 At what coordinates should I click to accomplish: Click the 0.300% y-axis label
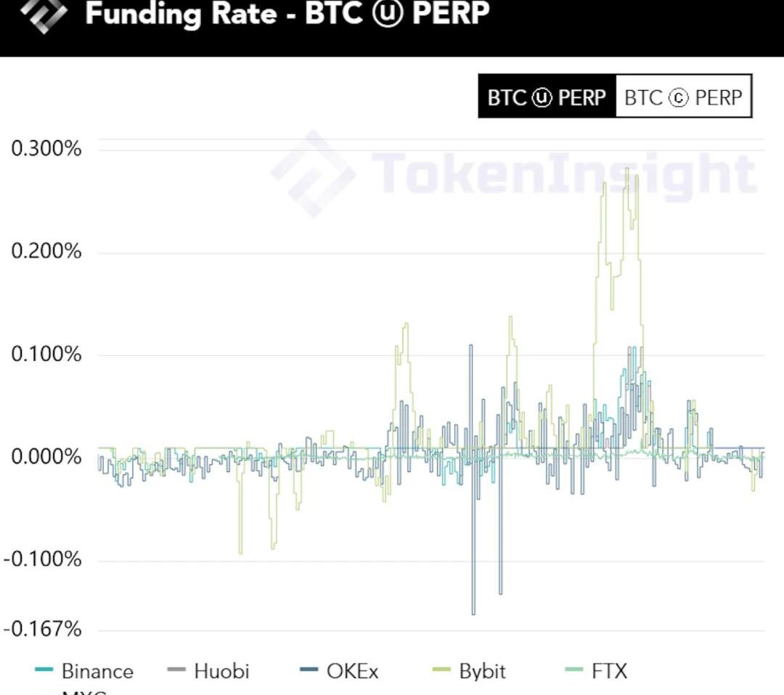(46, 149)
